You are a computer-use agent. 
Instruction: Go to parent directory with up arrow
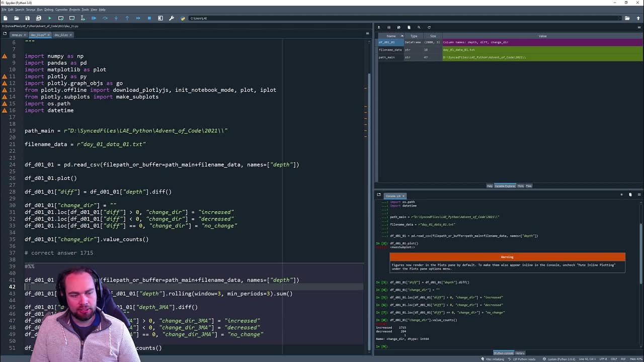coord(638,18)
